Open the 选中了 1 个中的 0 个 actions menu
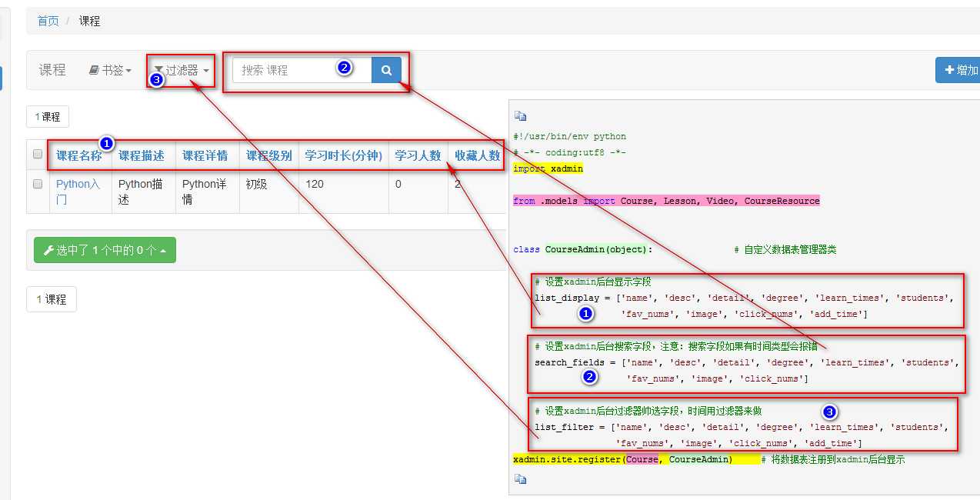980x500 pixels. 105,250
